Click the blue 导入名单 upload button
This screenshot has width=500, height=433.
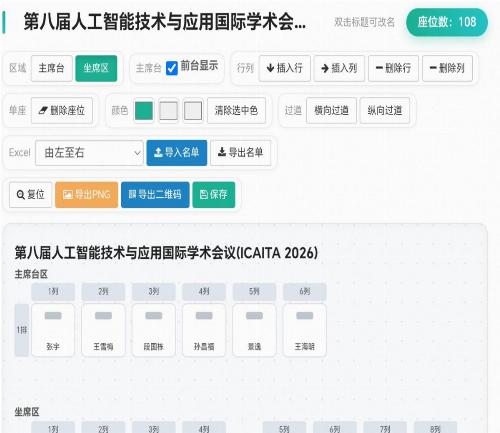tap(177, 153)
